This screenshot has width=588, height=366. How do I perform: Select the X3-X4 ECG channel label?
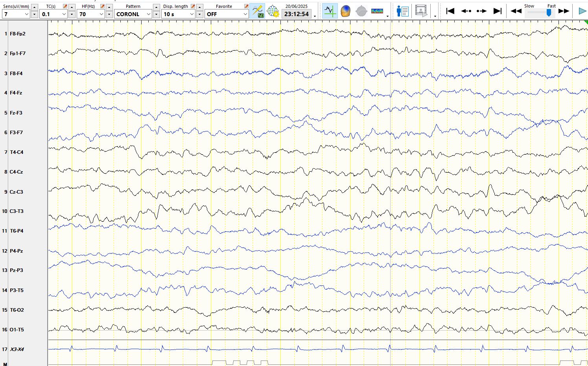17,349
